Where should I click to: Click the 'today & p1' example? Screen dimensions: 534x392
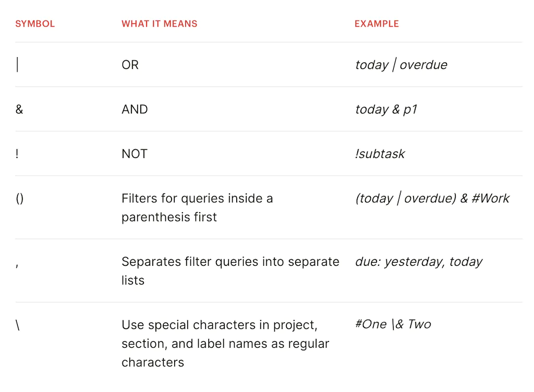[x=386, y=109]
